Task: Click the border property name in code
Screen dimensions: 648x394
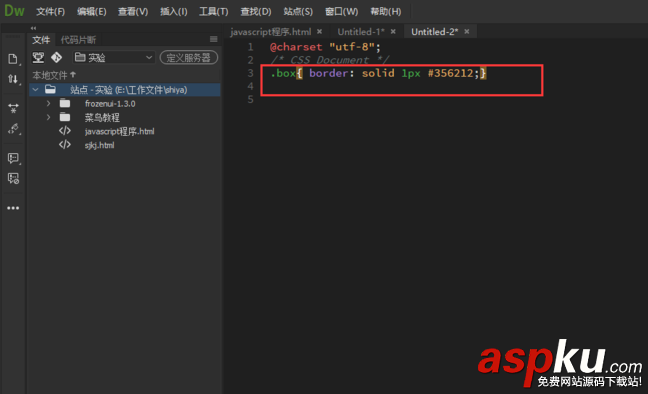Action: point(329,74)
